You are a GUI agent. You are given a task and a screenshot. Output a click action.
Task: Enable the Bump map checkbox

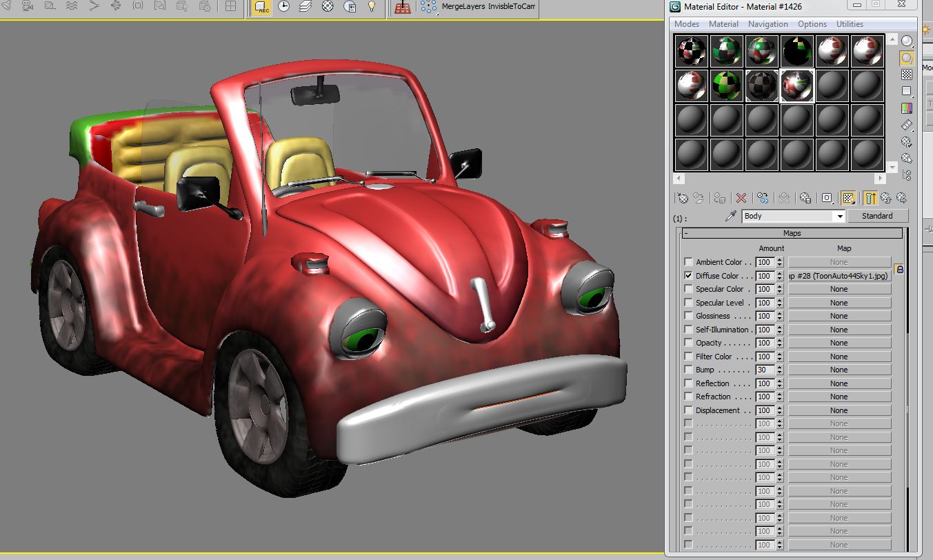[x=688, y=370]
